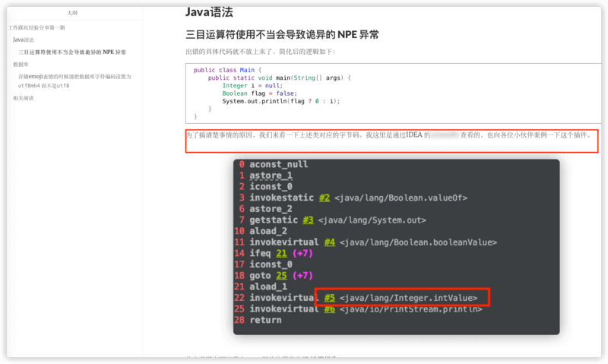This screenshot has width=608, height=364.
Task: Open outline item 工作踩坑经验分享第一期
Action: pyautogui.click(x=36, y=27)
